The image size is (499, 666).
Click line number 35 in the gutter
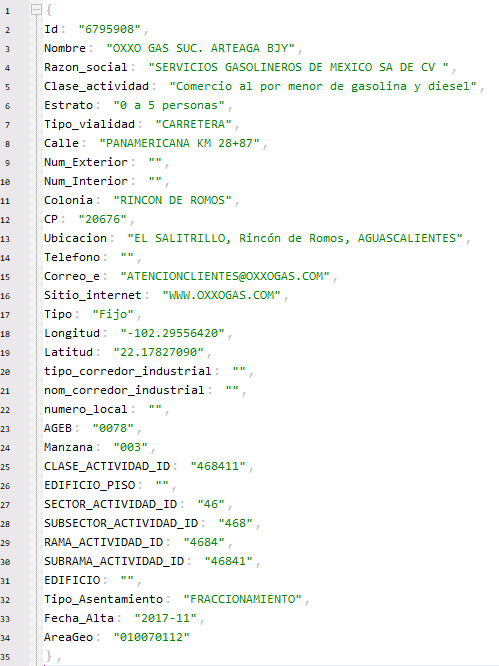[x=5, y=657]
